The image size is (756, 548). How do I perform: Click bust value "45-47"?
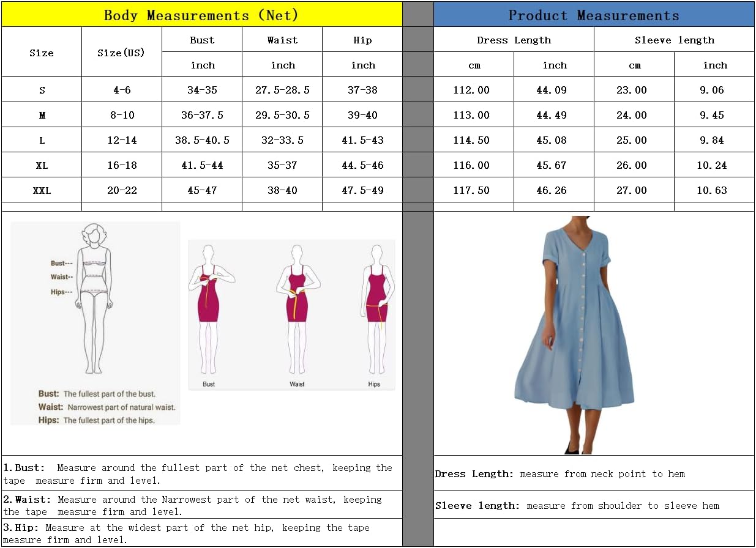tap(202, 190)
